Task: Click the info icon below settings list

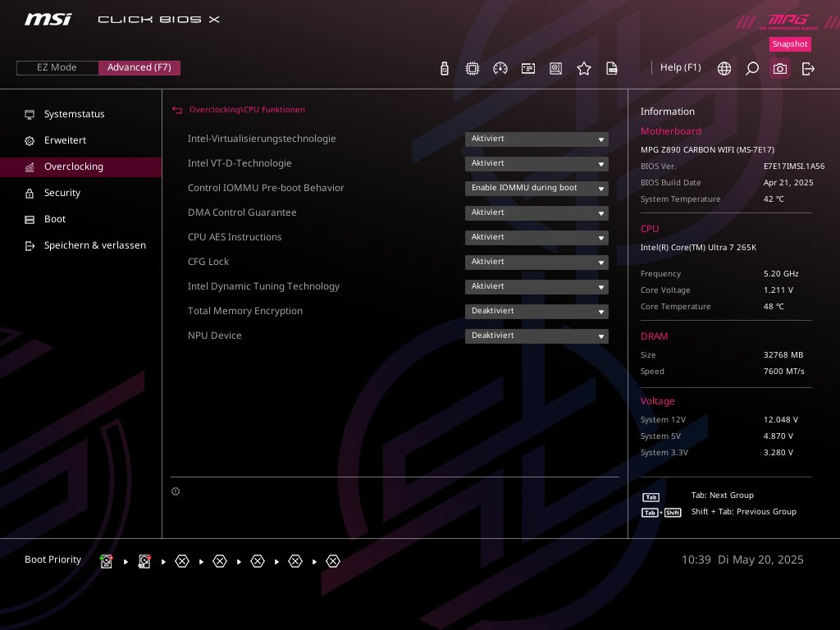Action: pyautogui.click(x=176, y=491)
